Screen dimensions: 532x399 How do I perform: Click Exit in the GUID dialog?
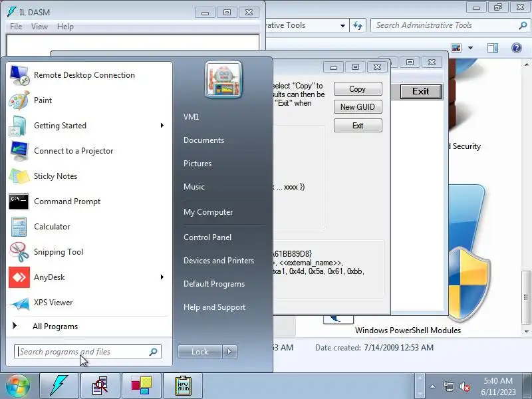(358, 126)
